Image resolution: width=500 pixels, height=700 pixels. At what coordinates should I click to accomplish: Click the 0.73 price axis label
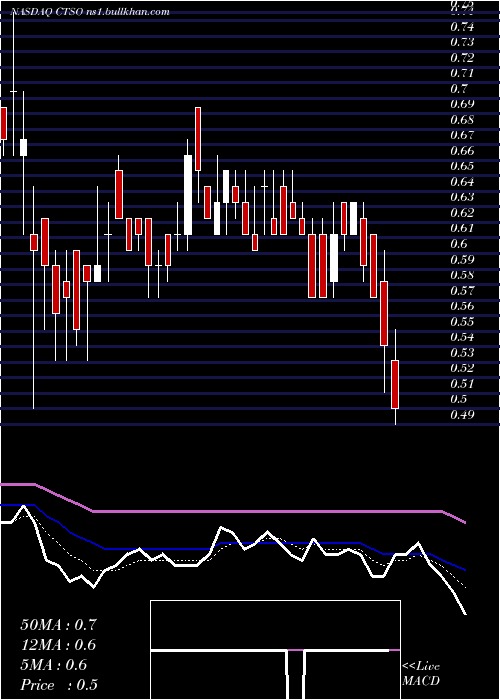[462, 42]
